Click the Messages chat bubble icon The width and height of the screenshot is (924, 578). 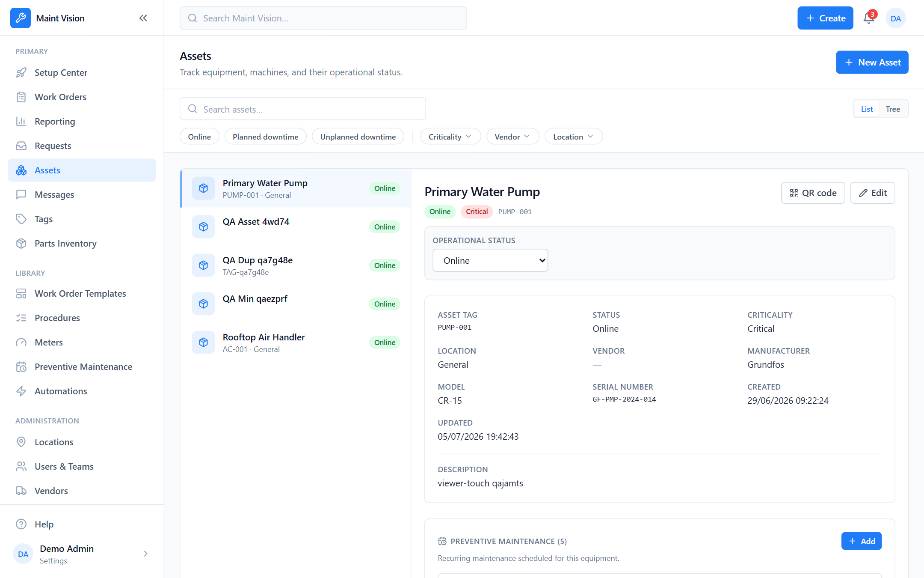click(x=21, y=195)
